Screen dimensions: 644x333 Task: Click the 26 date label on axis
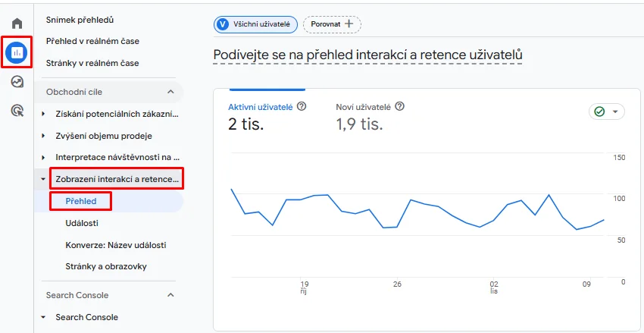click(x=397, y=284)
